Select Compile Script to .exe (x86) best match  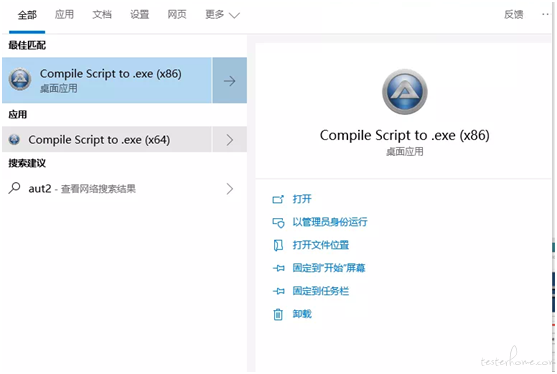pyautogui.click(x=107, y=80)
